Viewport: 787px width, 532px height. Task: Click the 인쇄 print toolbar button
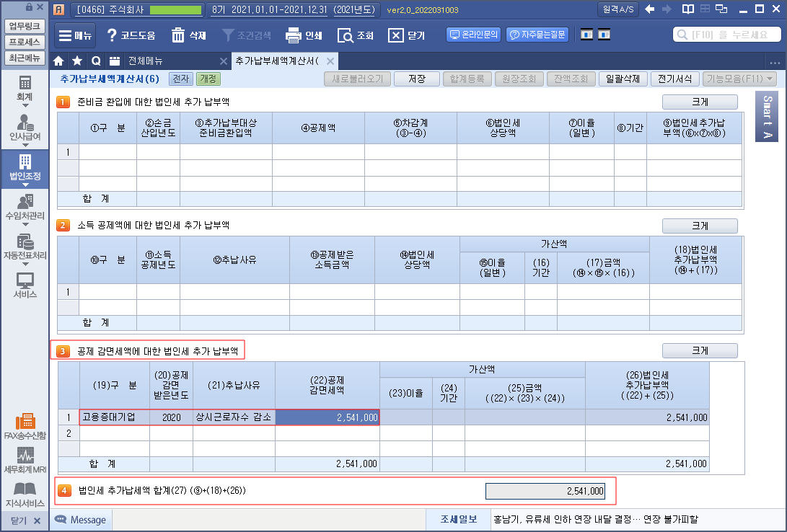click(x=304, y=35)
